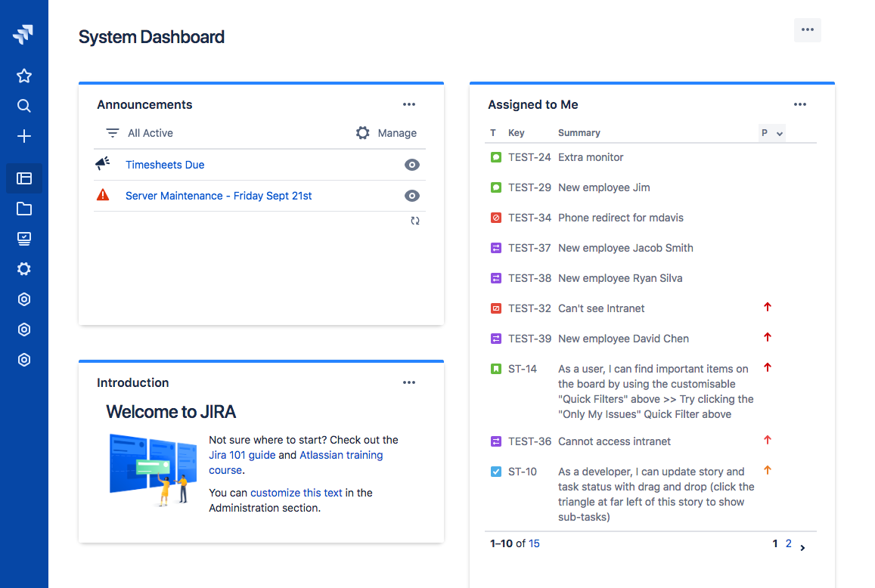Image resolution: width=875 pixels, height=588 pixels.
Task: Click the high priority arrow for TEST-36
Action: (768, 440)
